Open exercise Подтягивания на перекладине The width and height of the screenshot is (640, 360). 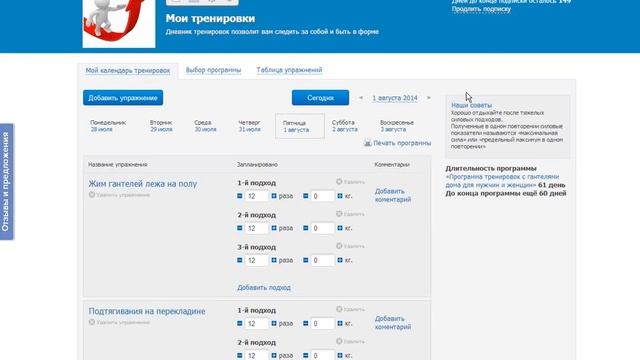point(147,311)
